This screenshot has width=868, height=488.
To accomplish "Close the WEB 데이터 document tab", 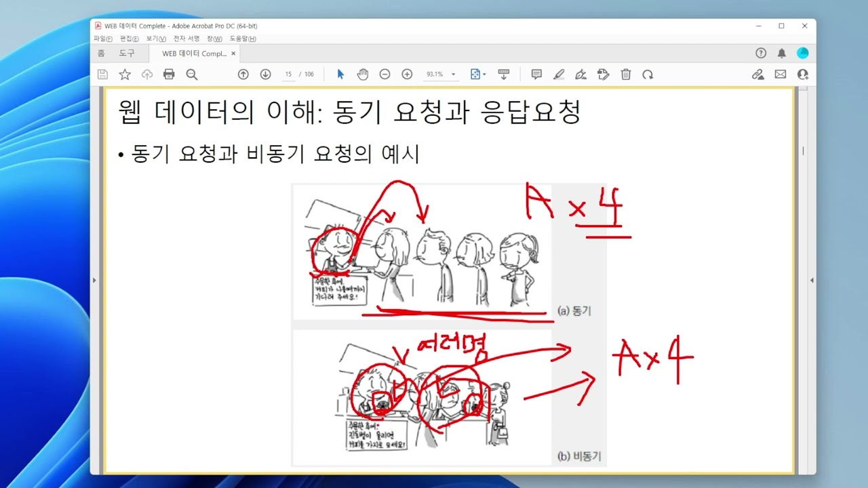I will (234, 54).
